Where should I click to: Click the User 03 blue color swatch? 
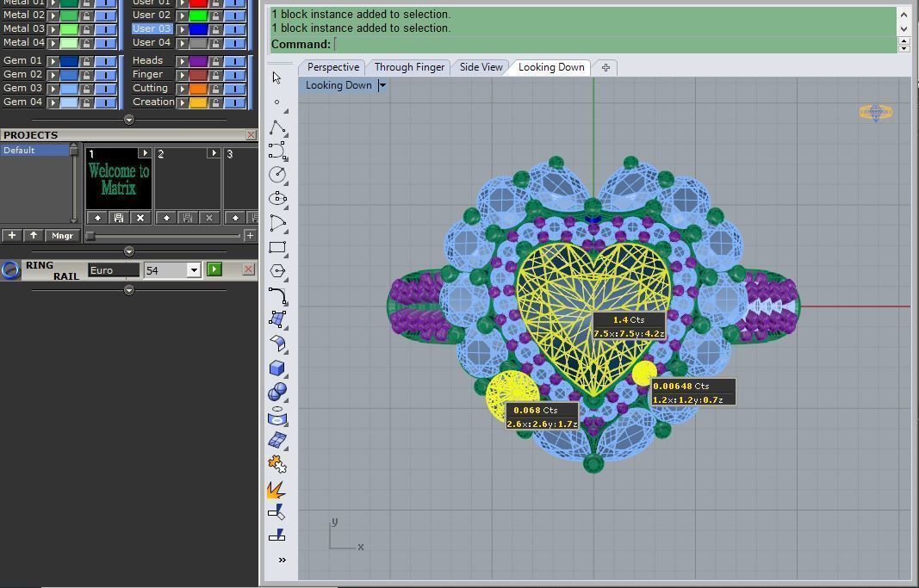pyautogui.click(x=199, y=29)
